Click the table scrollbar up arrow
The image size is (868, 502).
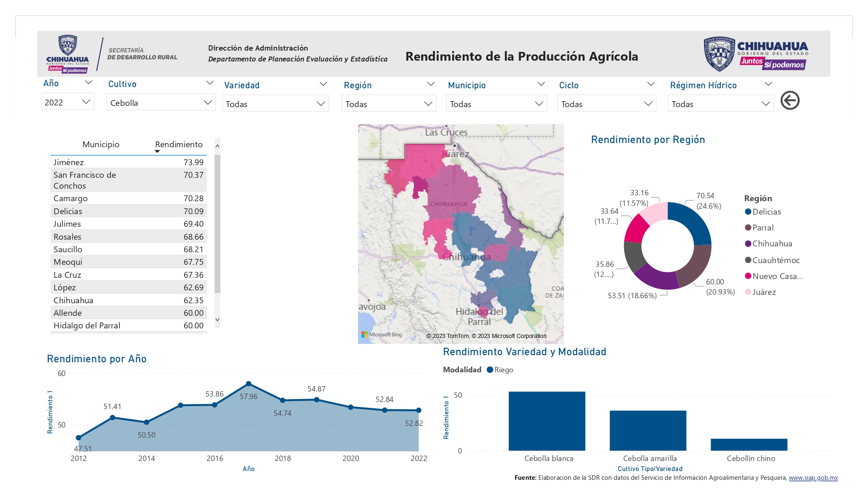(217, 146)
